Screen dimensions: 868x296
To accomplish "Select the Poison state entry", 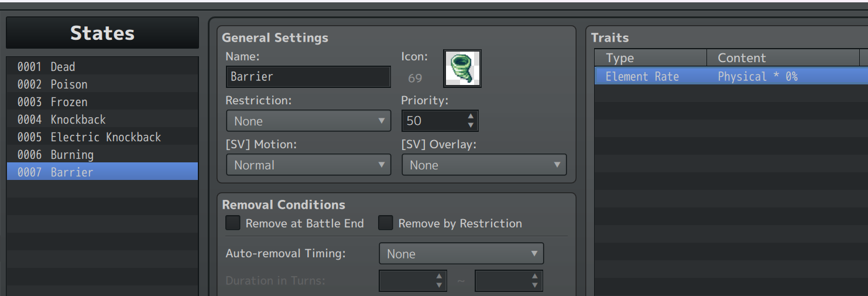I will pos(102,84).
